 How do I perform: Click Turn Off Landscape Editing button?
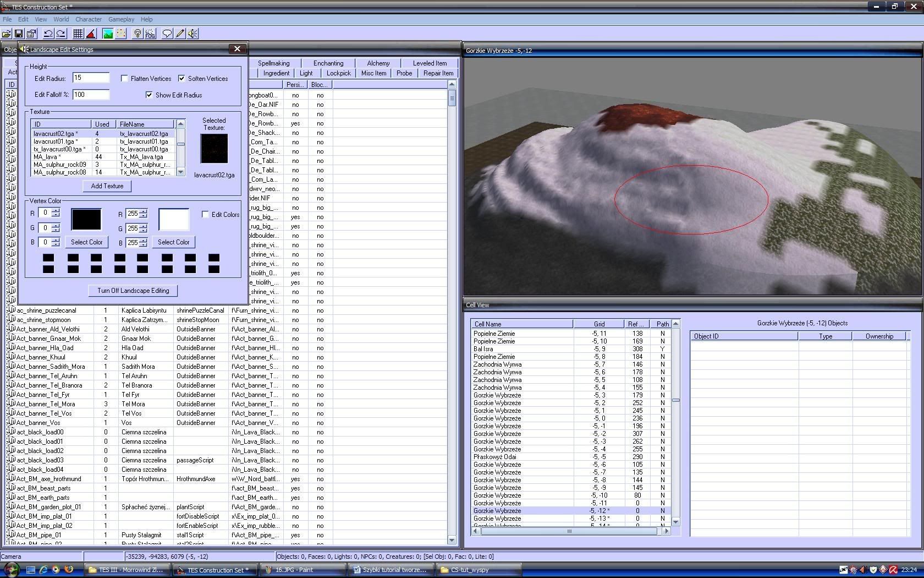click(133, 291)
